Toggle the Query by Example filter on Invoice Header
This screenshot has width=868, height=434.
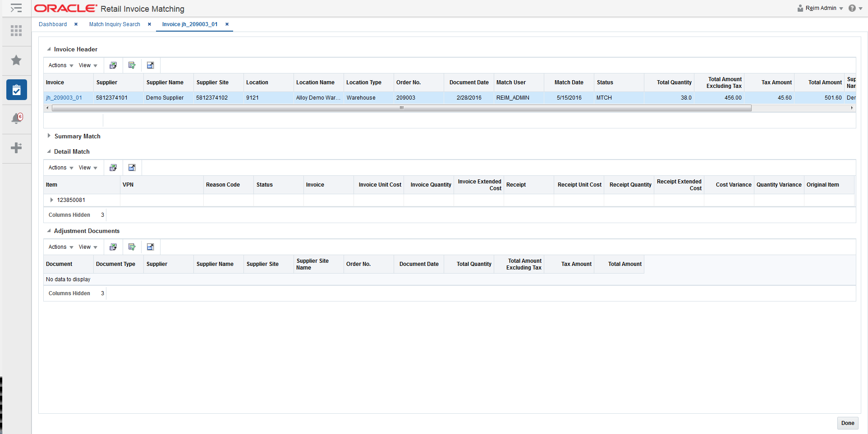tap(132, 65)
